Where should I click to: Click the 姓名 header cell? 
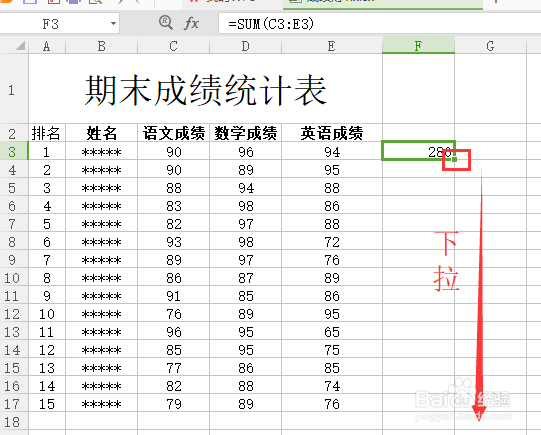click(101, 134)
